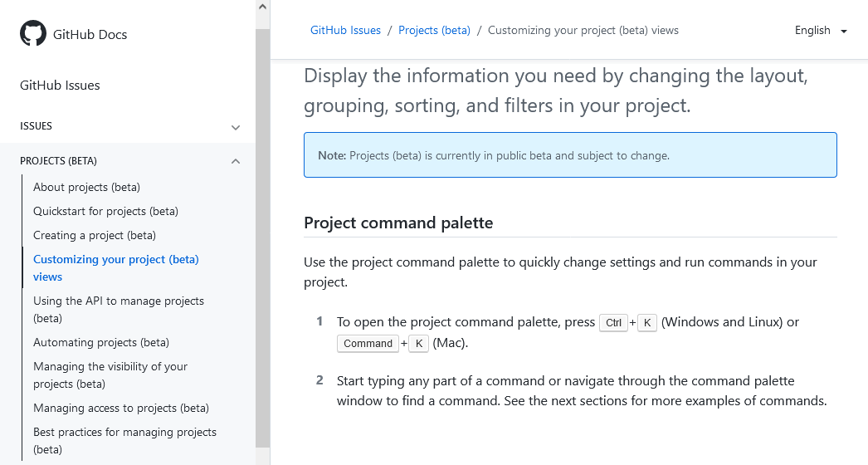The image size is (868, 465).
Task: Open About projects (beta) page
Action: click(86, 188)
